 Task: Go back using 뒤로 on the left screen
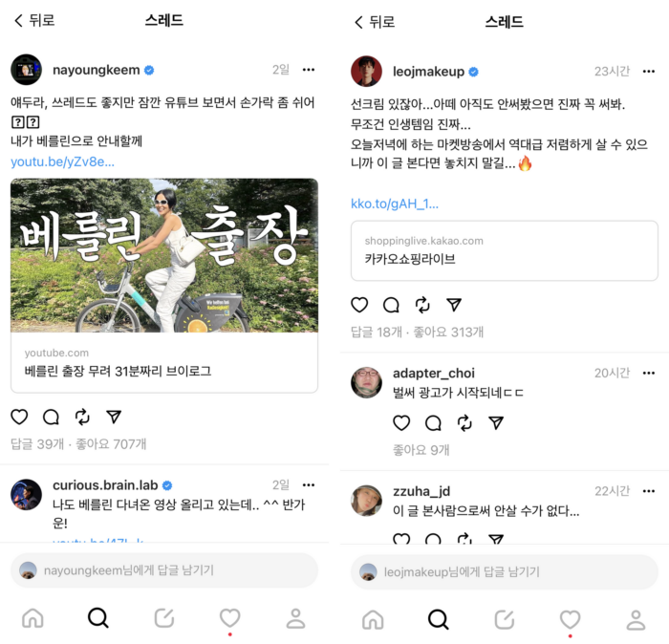coord(34,20)
